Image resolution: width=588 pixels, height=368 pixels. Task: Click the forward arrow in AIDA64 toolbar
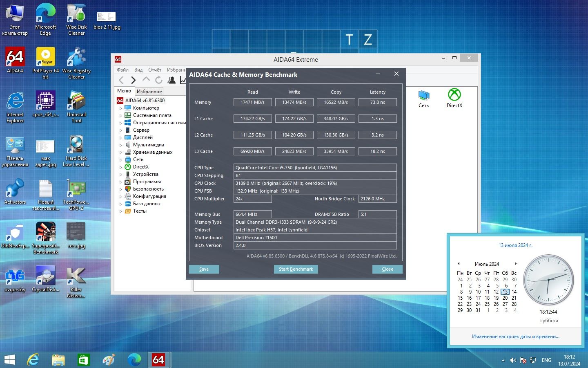tap(134, 80)
